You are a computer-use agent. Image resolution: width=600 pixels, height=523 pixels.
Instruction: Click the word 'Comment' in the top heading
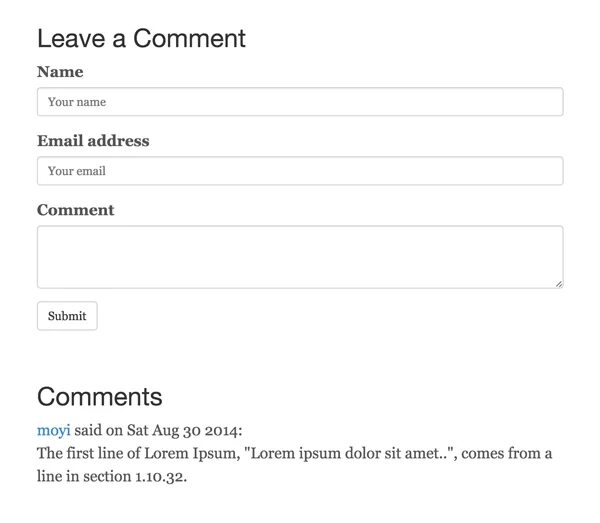189,39
